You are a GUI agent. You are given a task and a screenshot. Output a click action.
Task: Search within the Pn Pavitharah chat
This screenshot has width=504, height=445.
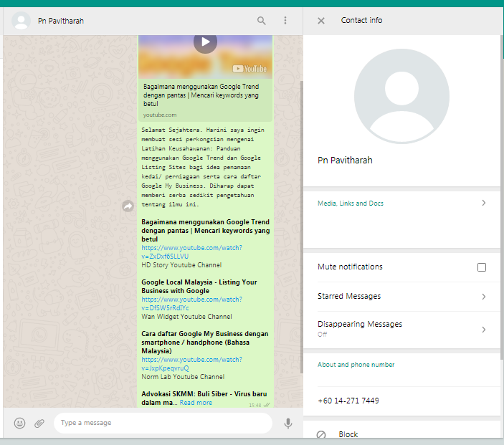coord(262,21)
